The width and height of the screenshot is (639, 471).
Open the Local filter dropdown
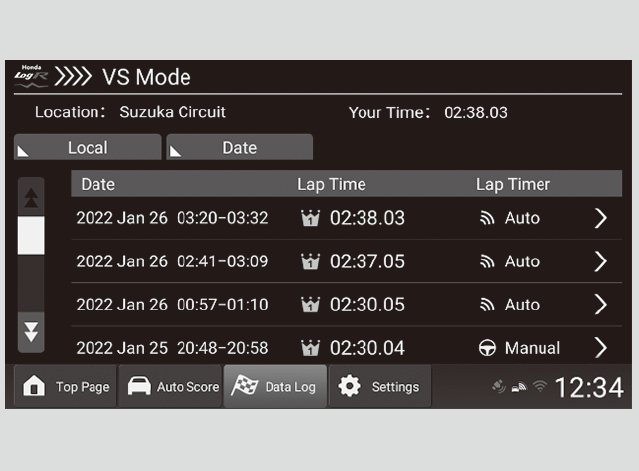click(x=87, y=148)
